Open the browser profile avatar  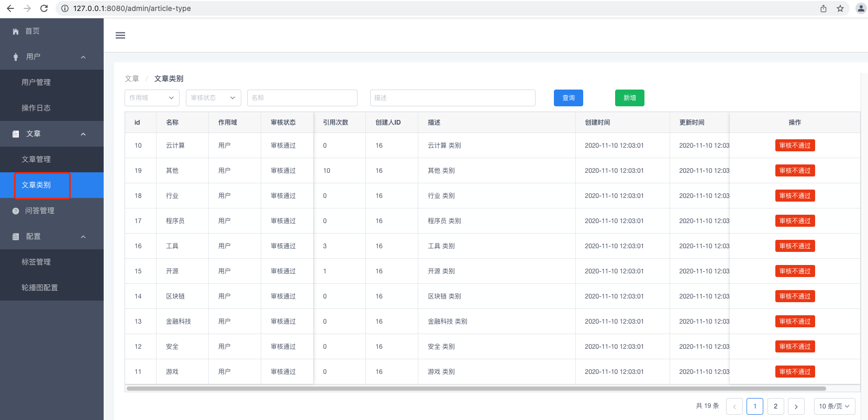point(861,8)
